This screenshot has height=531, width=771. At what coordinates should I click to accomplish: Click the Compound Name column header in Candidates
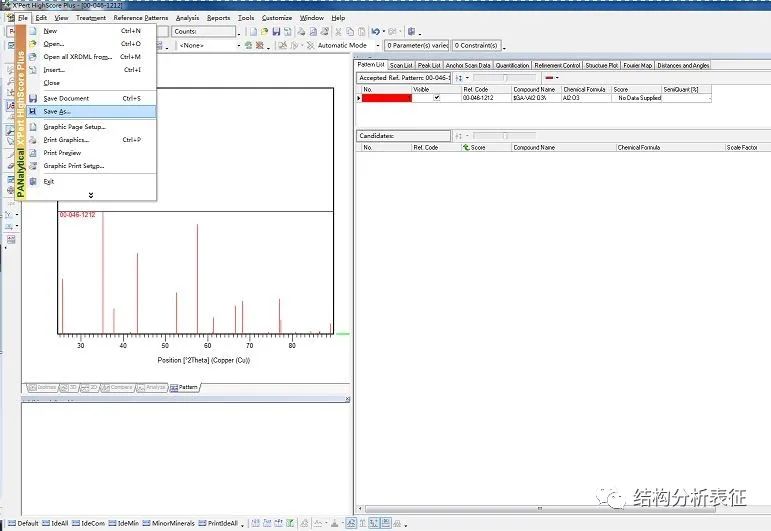click(563, 148)
